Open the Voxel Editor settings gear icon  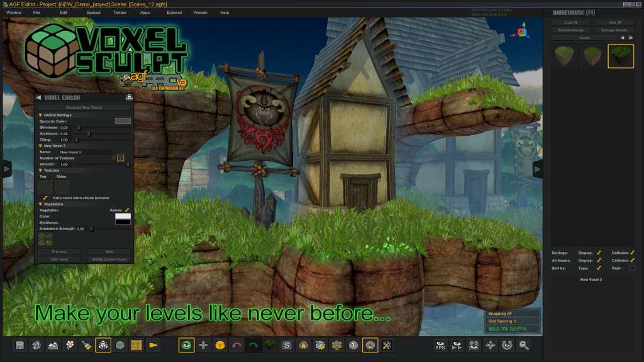(128, 96)
